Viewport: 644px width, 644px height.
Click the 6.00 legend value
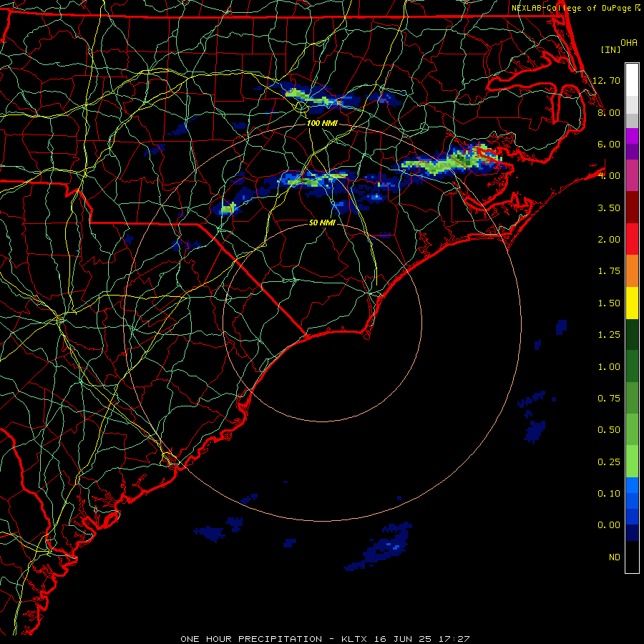(609, 144)
